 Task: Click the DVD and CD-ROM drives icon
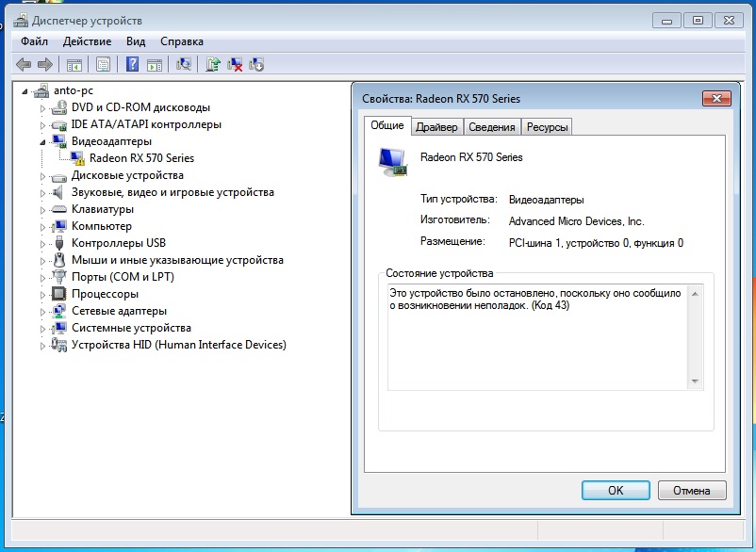59,107
